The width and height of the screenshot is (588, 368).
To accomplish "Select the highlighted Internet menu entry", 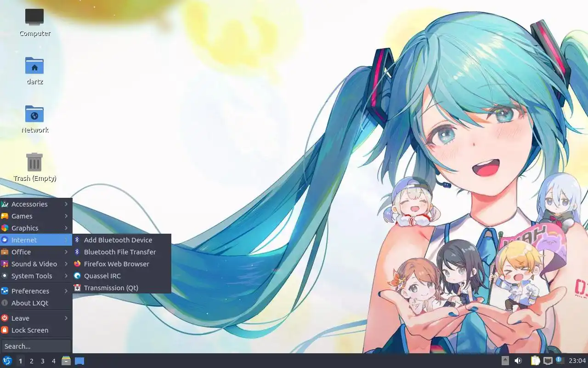I will coord(36,240).
